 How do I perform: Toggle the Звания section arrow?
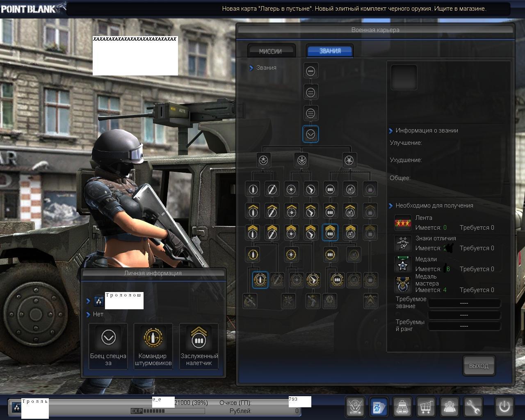tap(251, 68)
